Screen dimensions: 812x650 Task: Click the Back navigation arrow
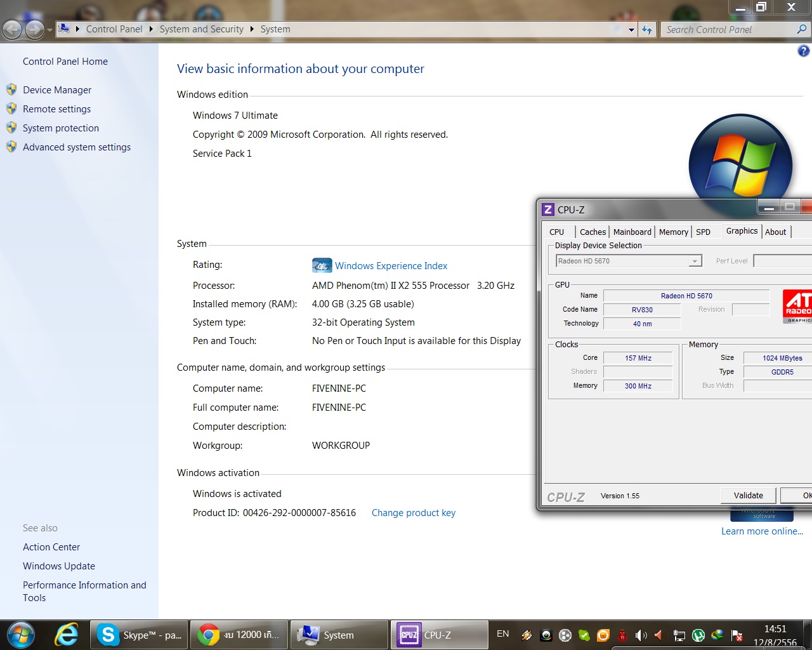13,29
